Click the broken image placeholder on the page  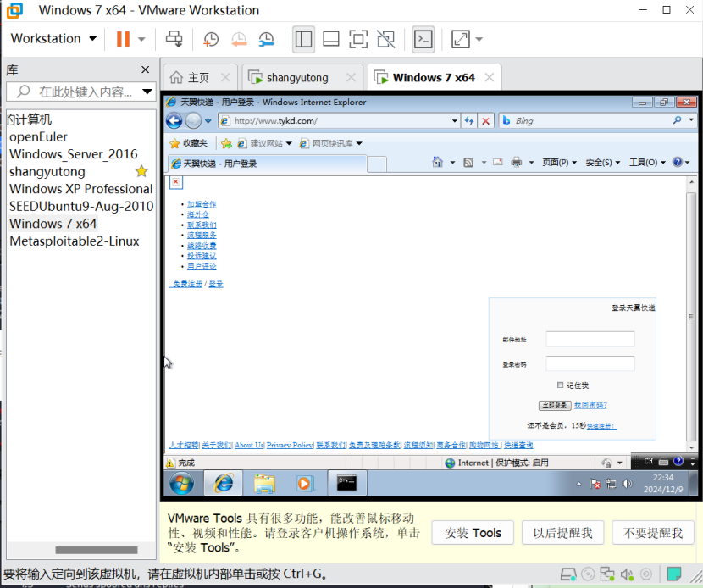[x=176, y=181]
